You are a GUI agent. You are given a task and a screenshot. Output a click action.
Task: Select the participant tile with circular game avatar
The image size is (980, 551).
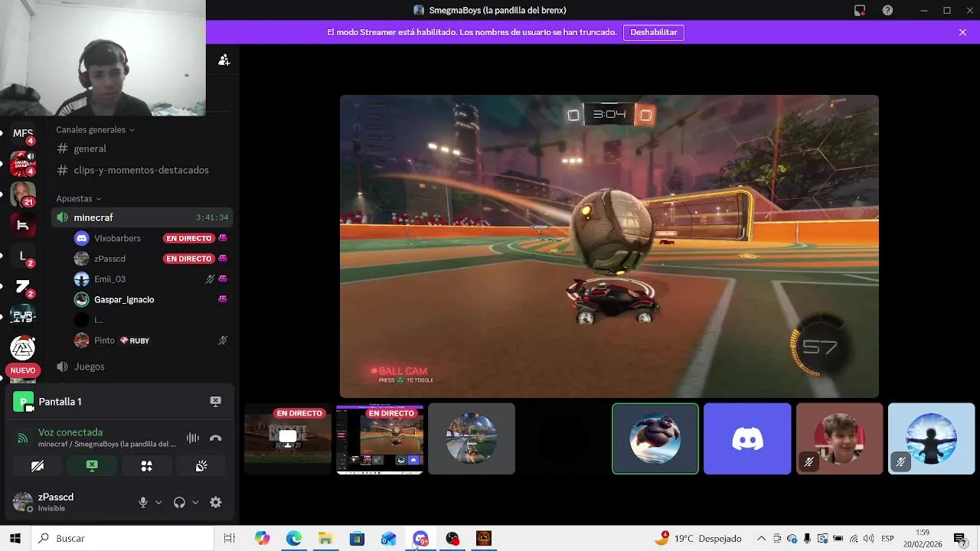[472, 439]
